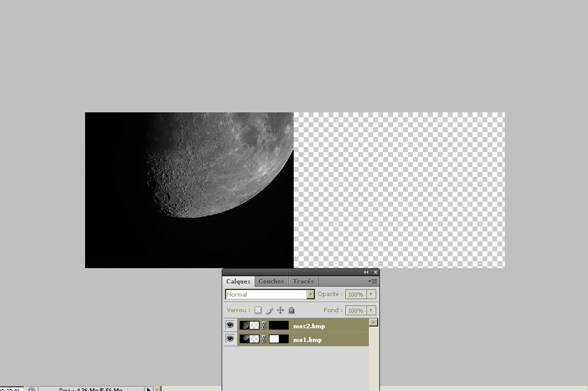Open the layers panel options menu
This screenshot has height=391, width=588.
pyautogui.click(x=373, y=281)
